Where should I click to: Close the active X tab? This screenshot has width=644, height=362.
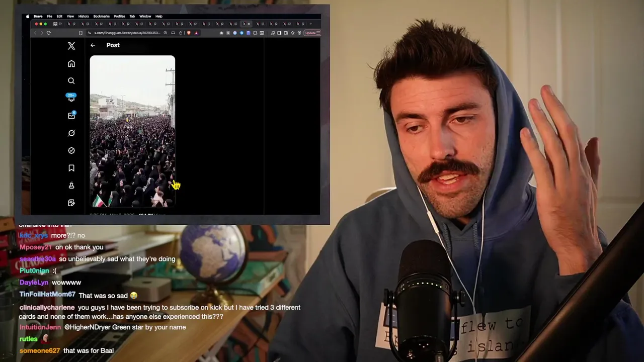click(249, 24)
